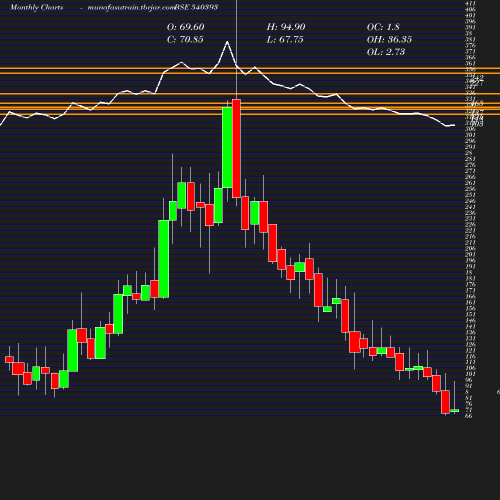Click the 'BSE 540393' symbol label
This screenshot has width=500, height=500.
[x=196, y=7]
